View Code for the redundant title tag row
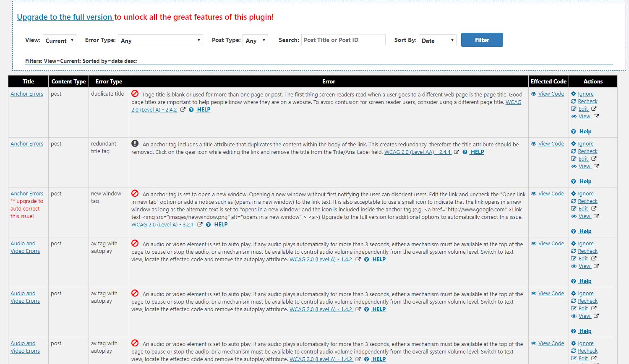The image size is (629, 364). (x=551, y=144)
